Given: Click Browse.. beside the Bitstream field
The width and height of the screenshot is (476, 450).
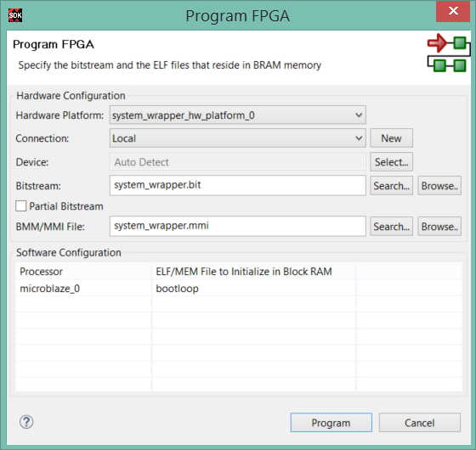Looking at the screenshot, I should 439,186.
